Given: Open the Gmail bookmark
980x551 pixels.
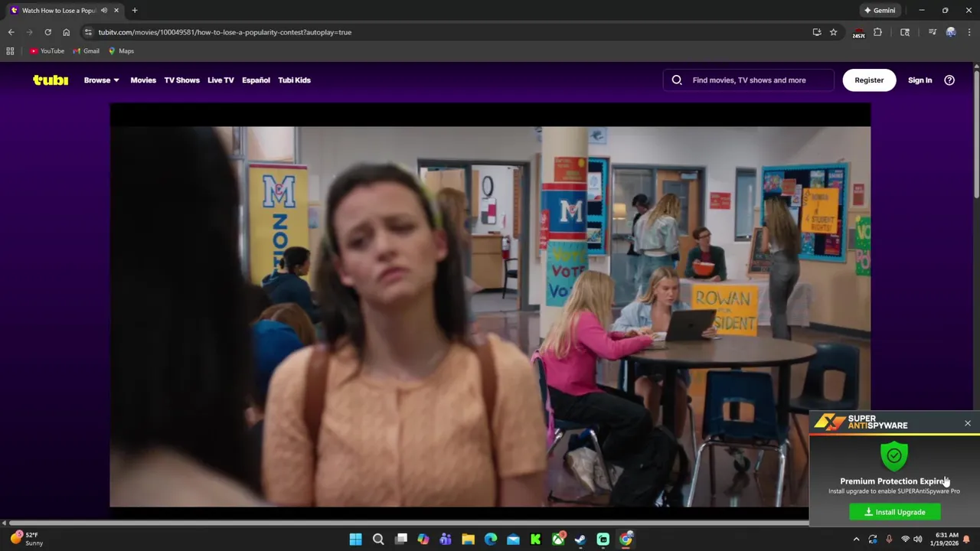Looking at the screenshot, I should click(x=86, y=51).
